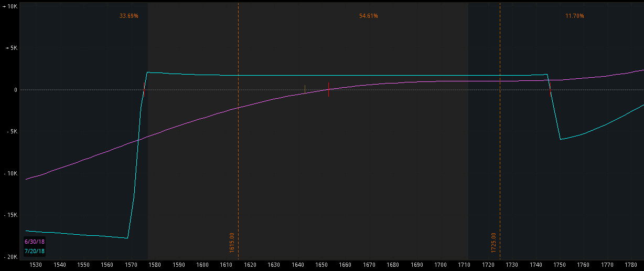Click the red break-even marker near 1653
This screenshot has width=644, height=271.
point(329,89)
